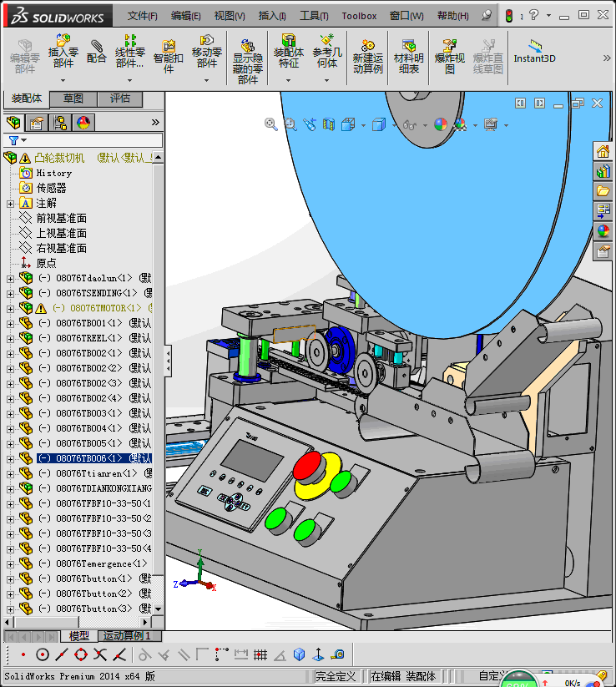Launch Smart Fasteners (智能扣件)

tap(169, 56)
